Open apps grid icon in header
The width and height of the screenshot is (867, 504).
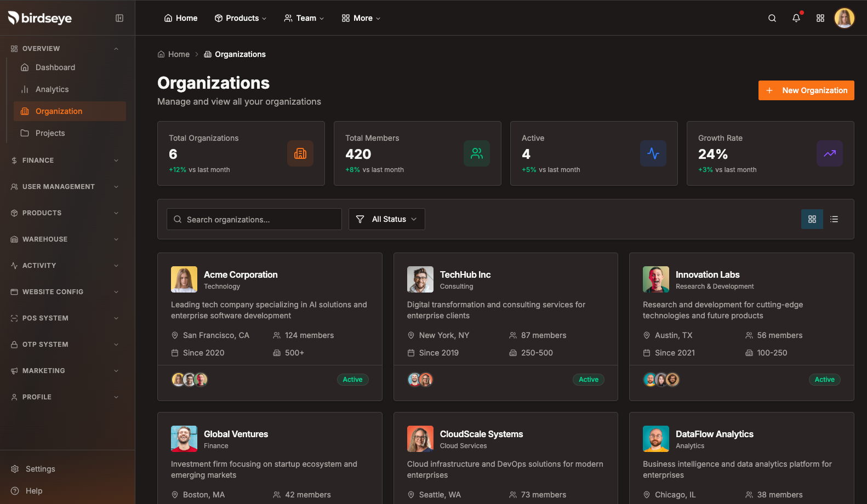point(820,18)
